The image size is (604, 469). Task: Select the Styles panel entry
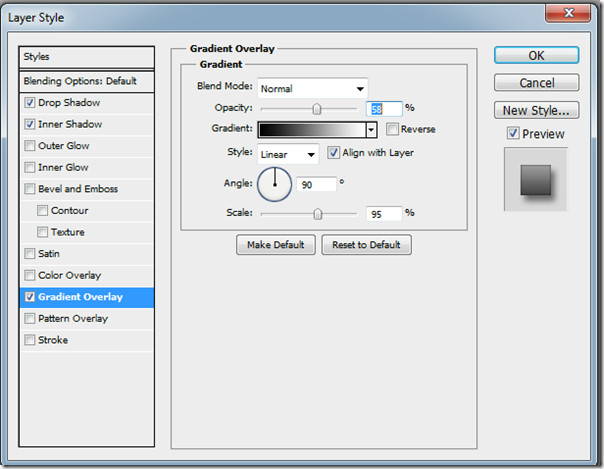click(x=87, y=57)
